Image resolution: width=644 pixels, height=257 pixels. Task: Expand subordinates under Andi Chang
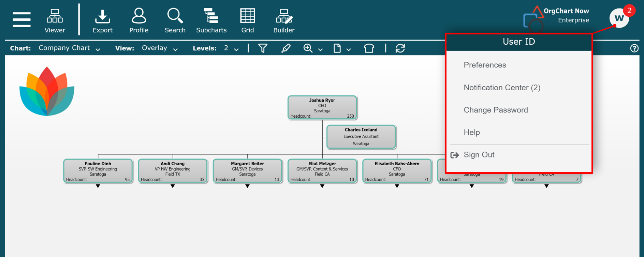[x=173, y=186]
